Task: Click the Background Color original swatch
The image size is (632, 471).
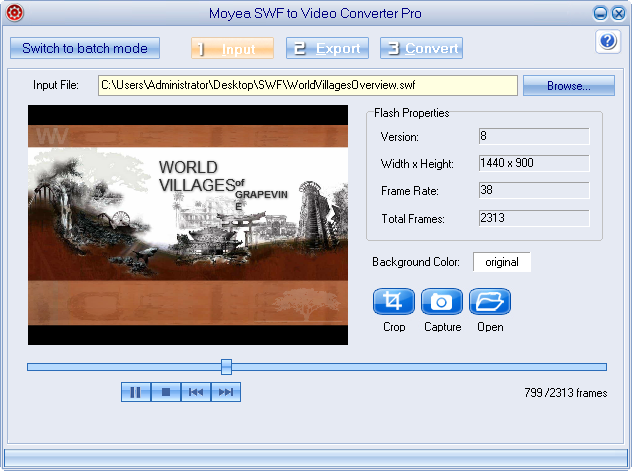Action: click(502, 262)
